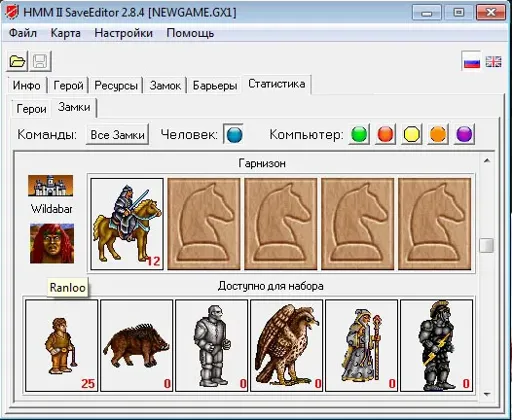Toggle the blue human player button
The height and width of the screenshot is (420, 512).
234,135
